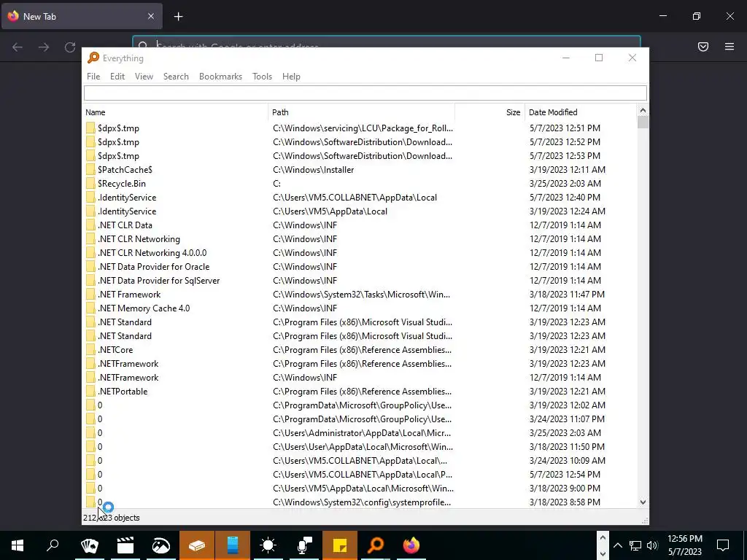747x560 pixels.
Task: Select the $dpx$.tmp row dated 12:51 PM
Action: [x=360, y=128]
